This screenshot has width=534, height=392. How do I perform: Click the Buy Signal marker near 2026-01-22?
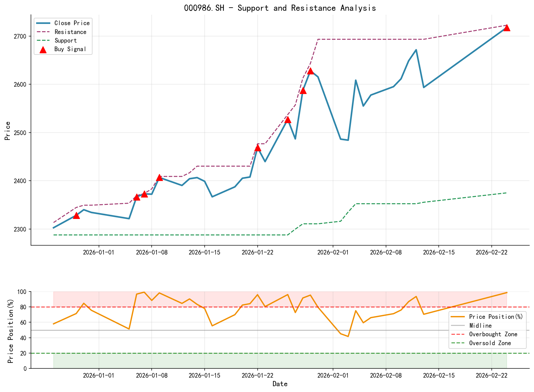(x=257, y=148)
